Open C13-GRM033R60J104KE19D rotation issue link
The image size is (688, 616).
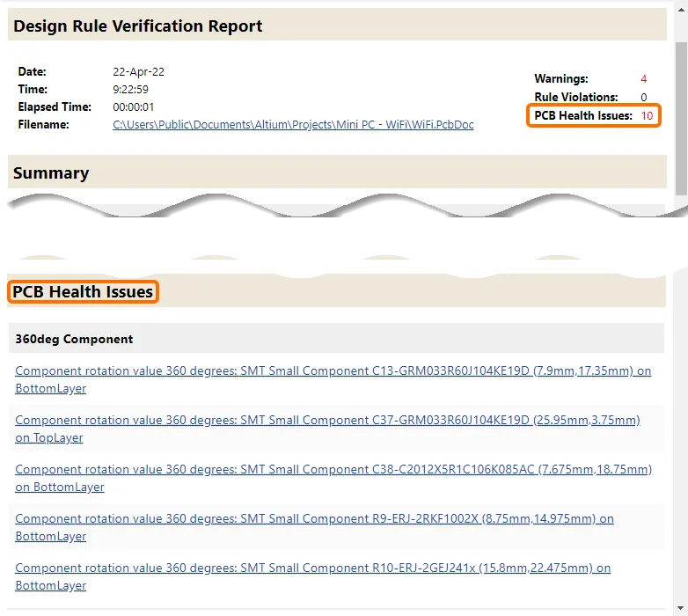tap(333, 379)
